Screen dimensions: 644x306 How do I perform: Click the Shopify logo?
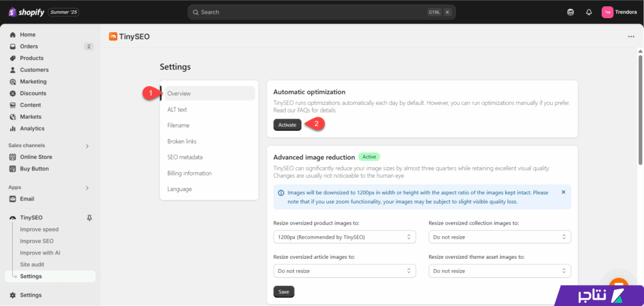point(26,13)
